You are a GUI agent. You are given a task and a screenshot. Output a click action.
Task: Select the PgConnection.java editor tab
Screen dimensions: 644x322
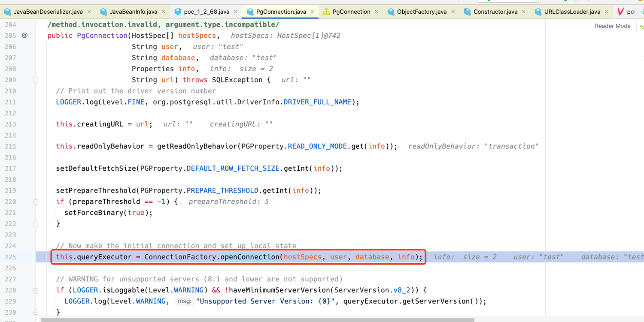281,12
